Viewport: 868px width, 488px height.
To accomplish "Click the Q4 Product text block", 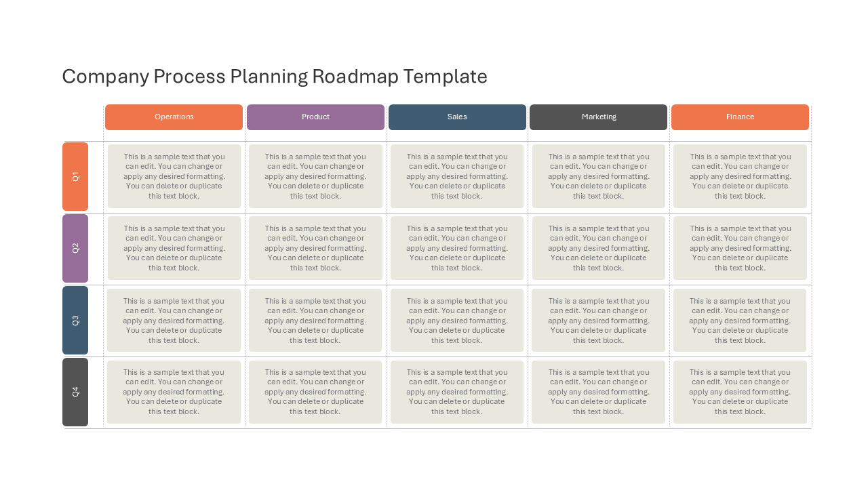I will [315, 392].
